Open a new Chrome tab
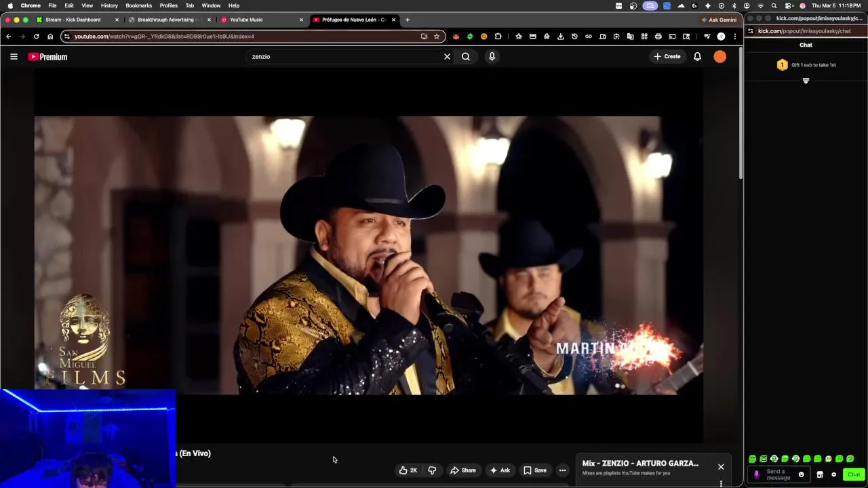This screenshot has width=868, height=488. 408,20
